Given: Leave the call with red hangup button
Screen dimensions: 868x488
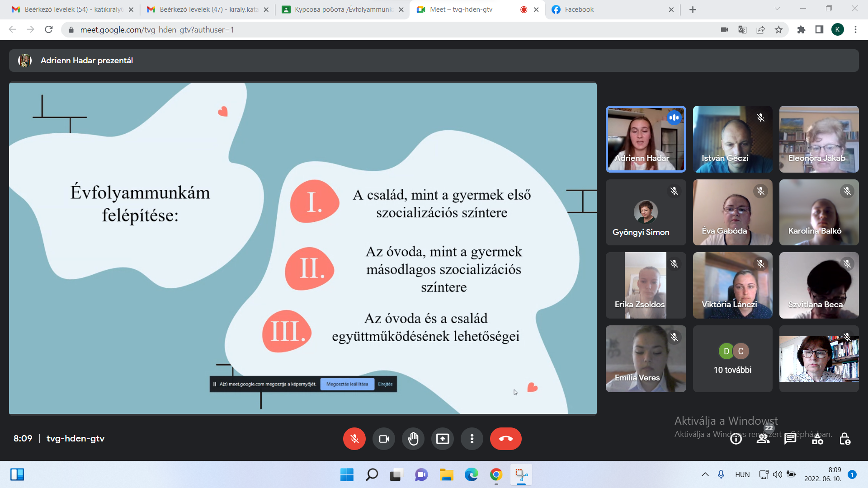Looking at the screenshot, I should tap(505, 439).
